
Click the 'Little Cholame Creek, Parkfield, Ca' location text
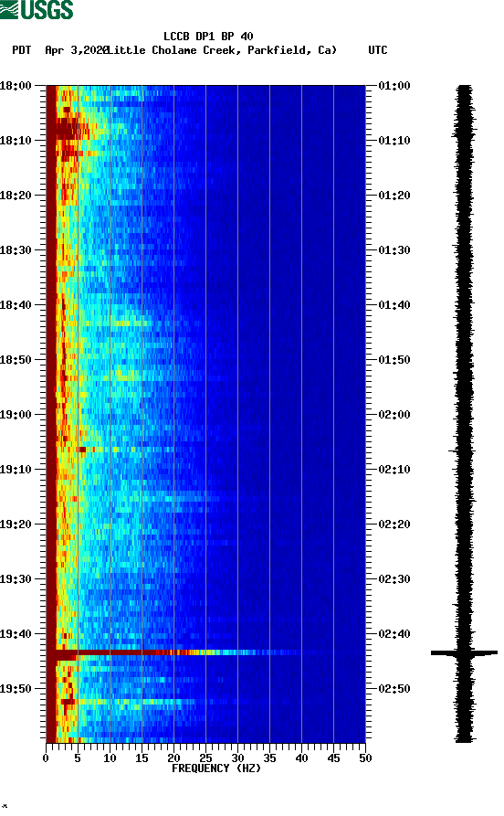point(221,50)
